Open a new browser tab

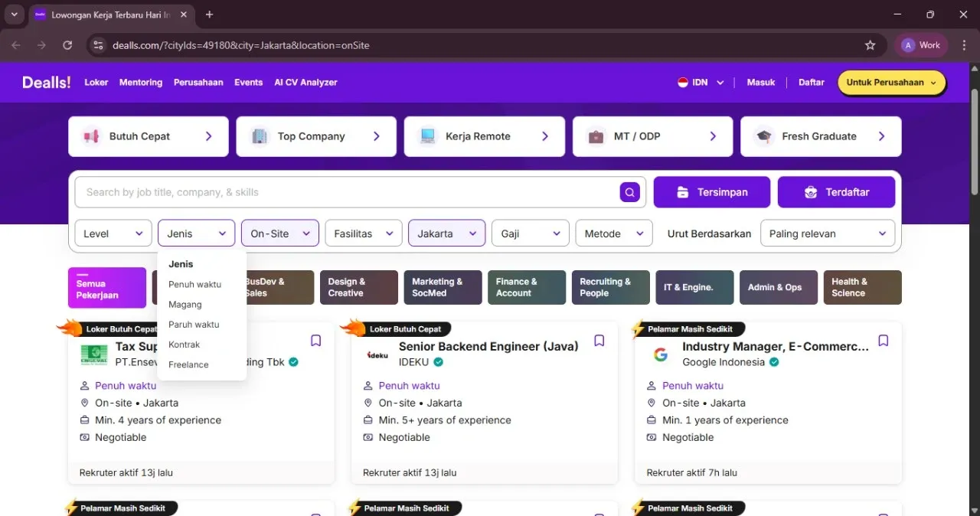[210, 15]
